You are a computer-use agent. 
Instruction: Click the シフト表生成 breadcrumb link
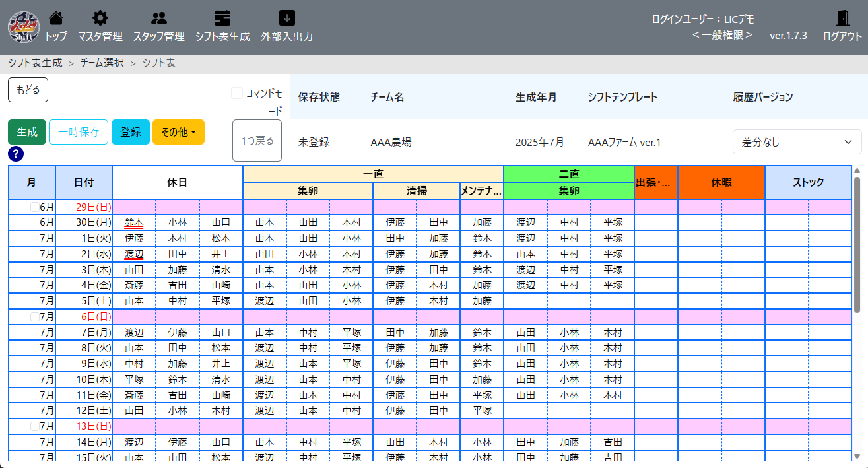click(35, 63)
